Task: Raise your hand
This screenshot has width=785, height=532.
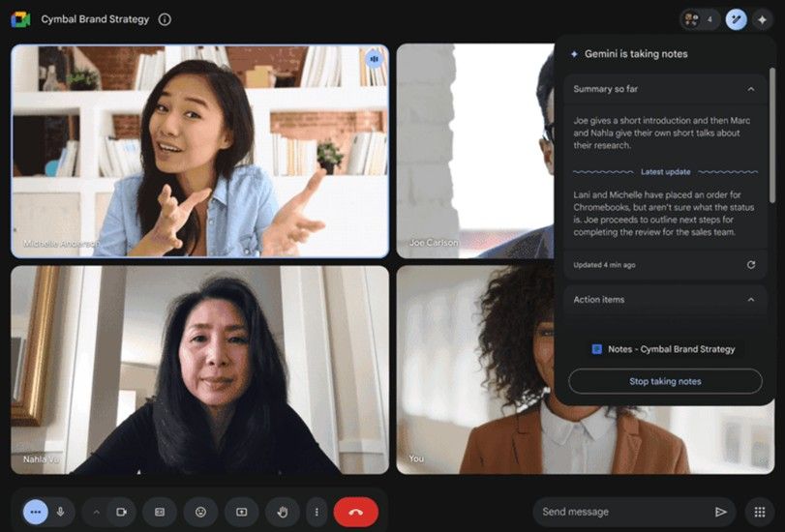Action: click(283, 512)
